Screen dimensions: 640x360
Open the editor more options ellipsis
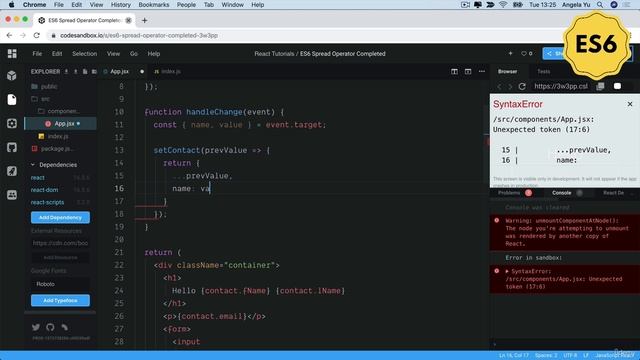(x=482, y=71)
